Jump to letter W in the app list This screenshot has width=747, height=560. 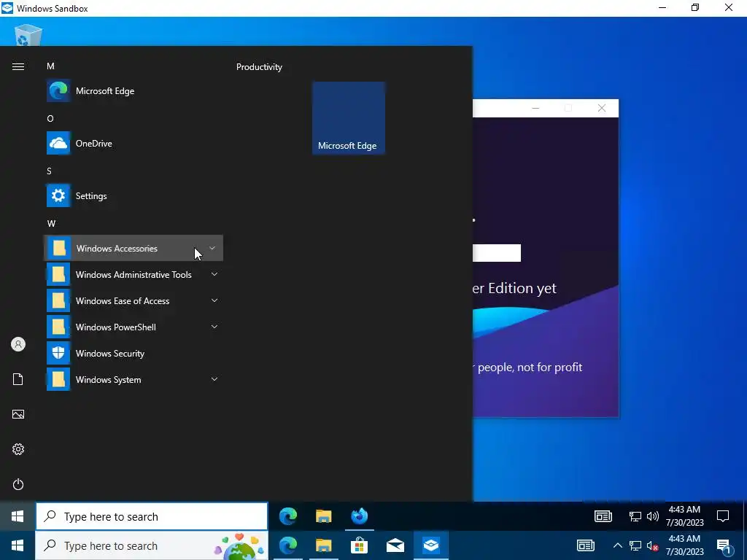click(52, 223)
